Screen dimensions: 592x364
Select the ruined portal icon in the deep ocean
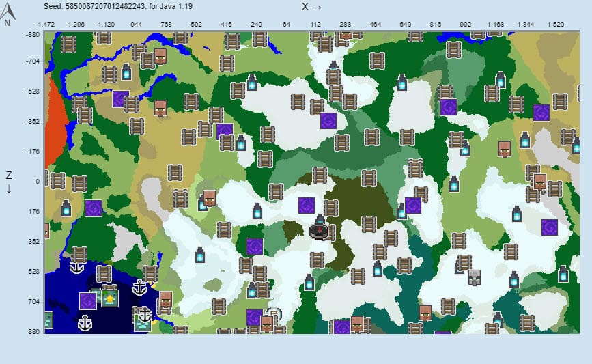pyautogui.click(x=88, y=301)
